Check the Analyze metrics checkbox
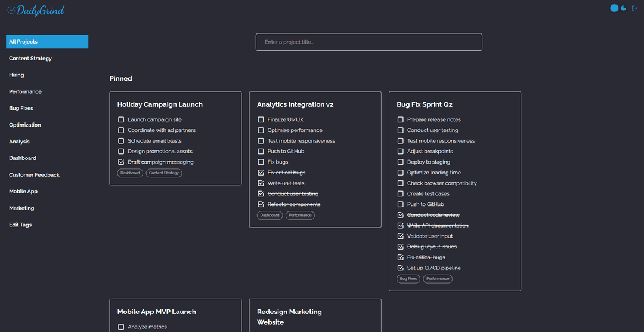 click(x=121, y=327)
